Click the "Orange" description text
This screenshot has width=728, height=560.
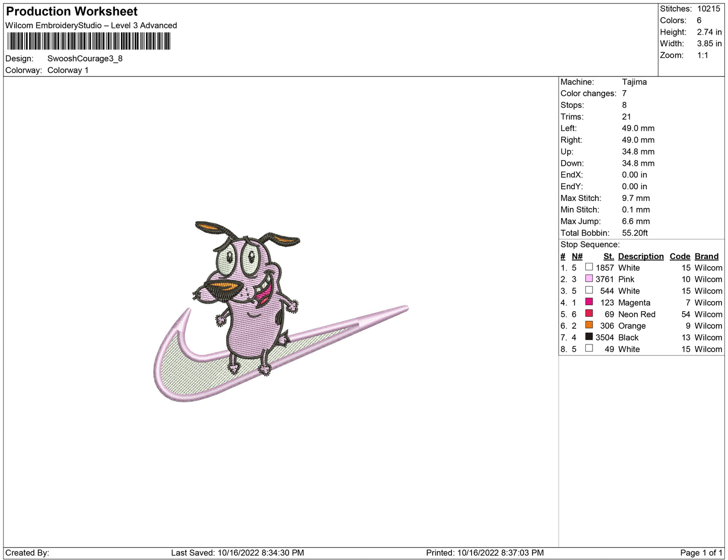[632, 326]
